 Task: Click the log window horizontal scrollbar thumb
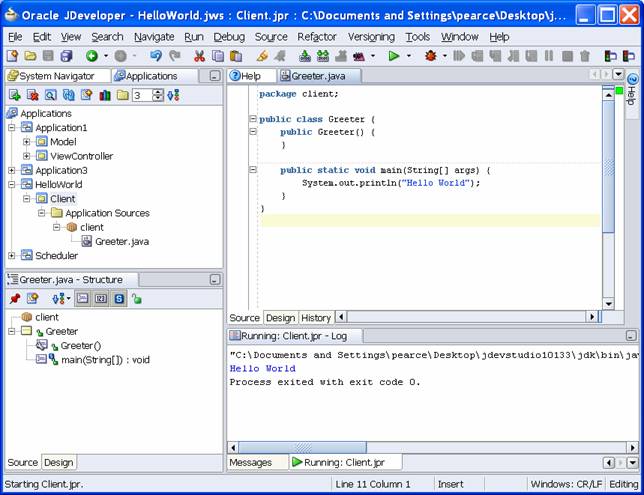click(303, 447)
